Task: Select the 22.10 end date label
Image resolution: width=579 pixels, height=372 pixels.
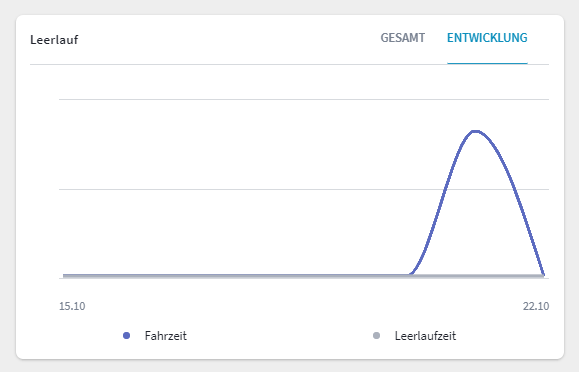Action: click(x=536, y=306)
